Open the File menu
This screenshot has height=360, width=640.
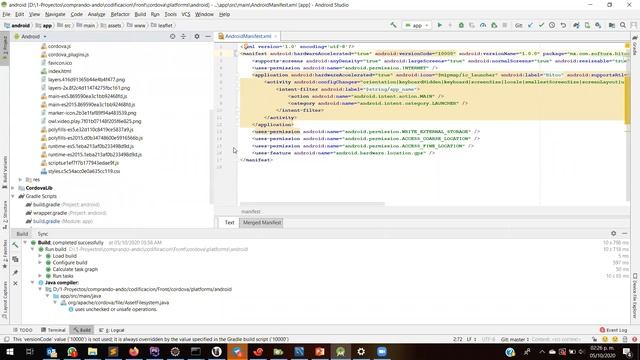pyautogui.click(x=7, y=14)
